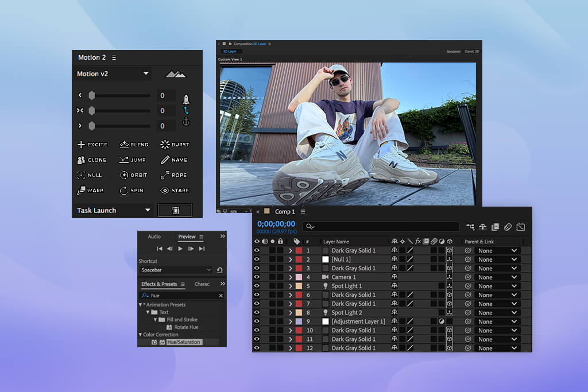Switch to the Audio tab

[x=154, y=236]
